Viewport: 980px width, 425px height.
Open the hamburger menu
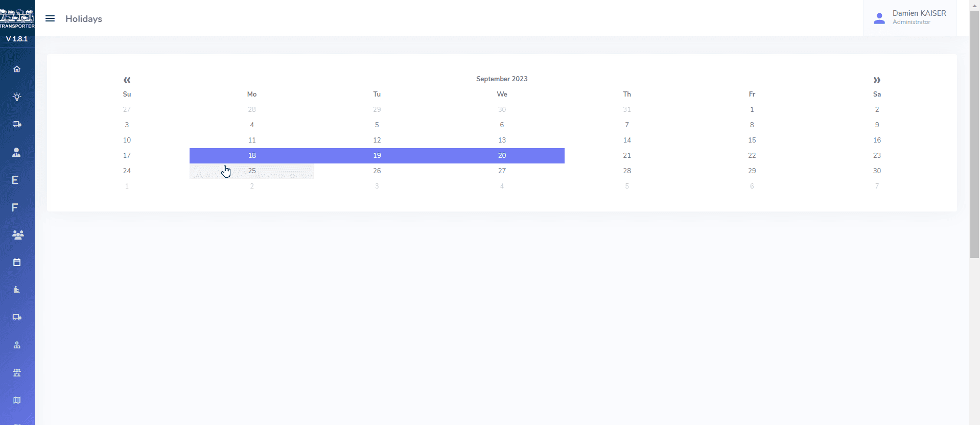coord(50,19)
